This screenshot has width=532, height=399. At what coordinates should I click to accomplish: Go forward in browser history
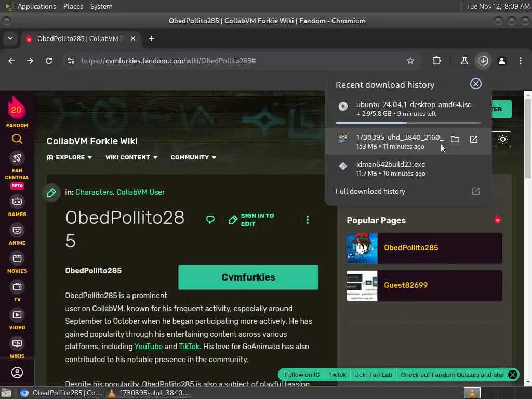click(x=30, y=61)
